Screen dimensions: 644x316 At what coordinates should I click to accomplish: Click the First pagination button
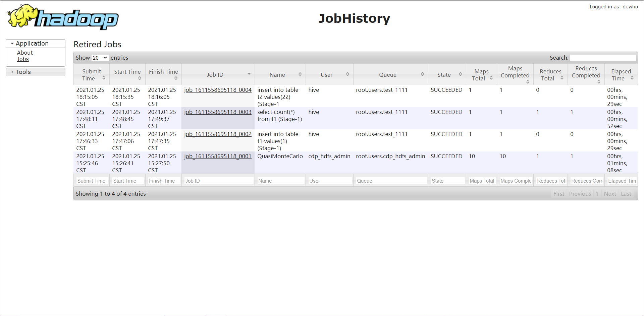559,194
